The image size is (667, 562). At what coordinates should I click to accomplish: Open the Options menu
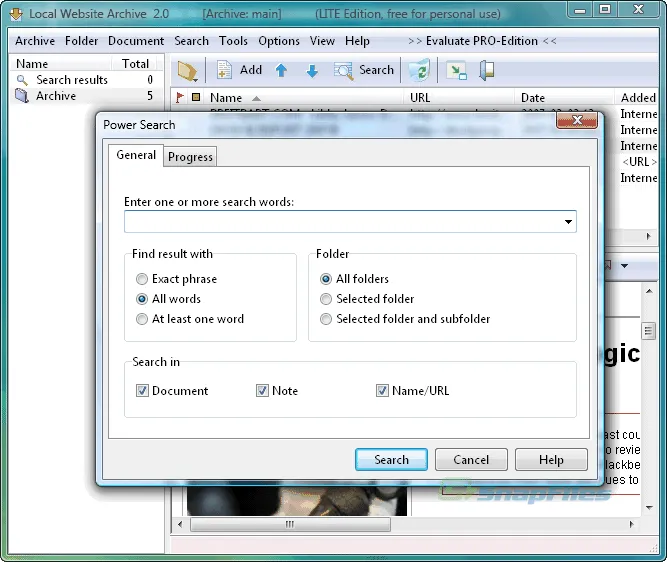[279, 41]
